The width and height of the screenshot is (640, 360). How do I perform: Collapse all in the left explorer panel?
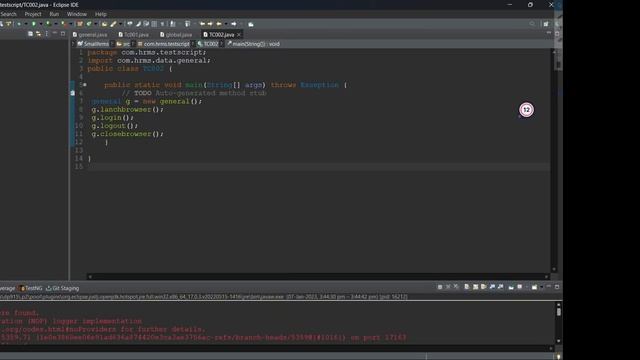(30, 33)
